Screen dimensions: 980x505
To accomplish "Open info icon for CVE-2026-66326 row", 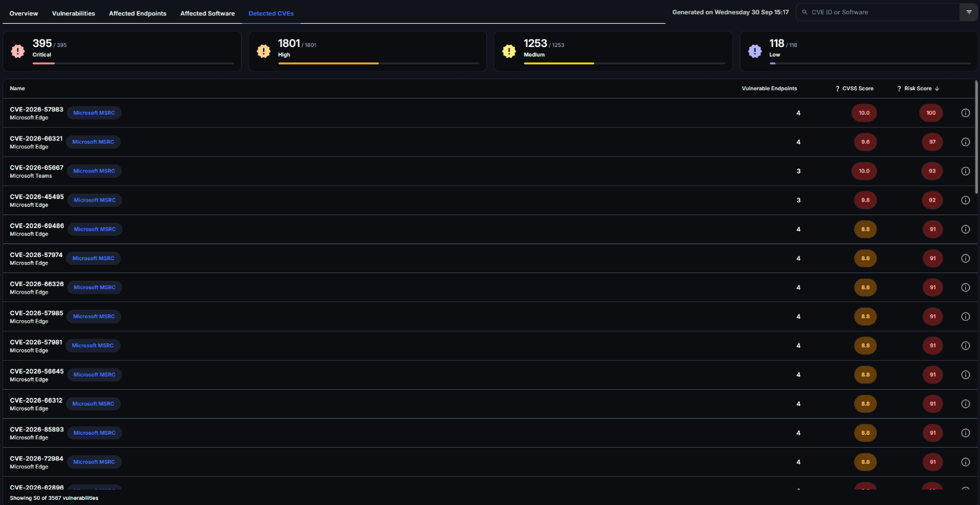I will (x=965, y=287).
